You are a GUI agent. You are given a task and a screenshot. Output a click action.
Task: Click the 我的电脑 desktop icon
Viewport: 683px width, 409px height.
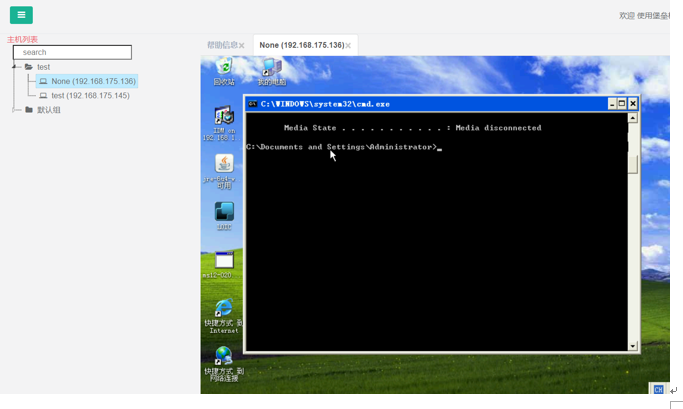coord(272,72)
